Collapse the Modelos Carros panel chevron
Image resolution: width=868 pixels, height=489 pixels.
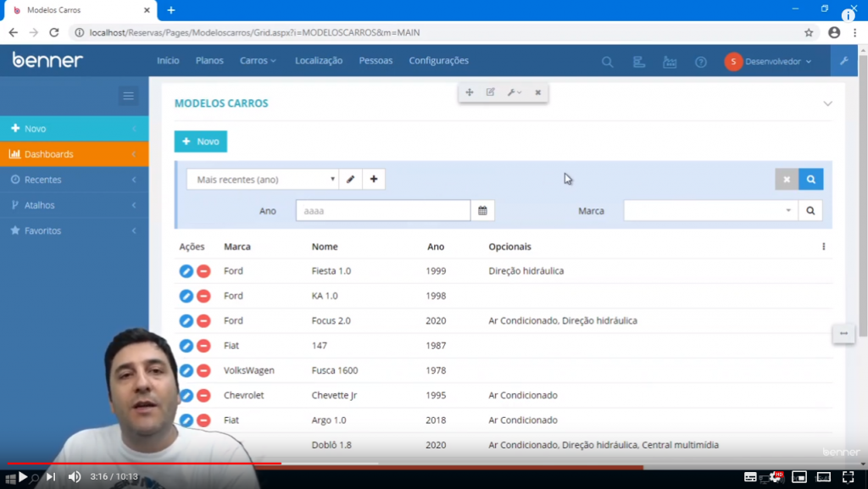[827, 103]
